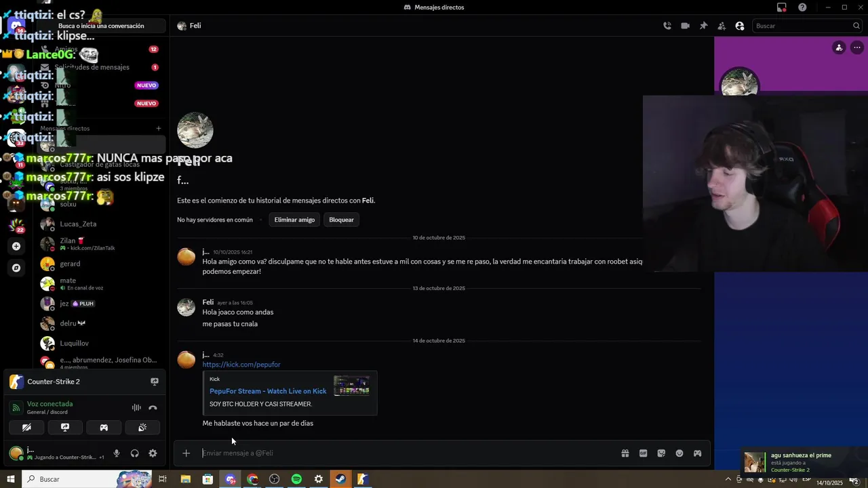
Task: Open the emoji picker
Action: tap(679, 453)
